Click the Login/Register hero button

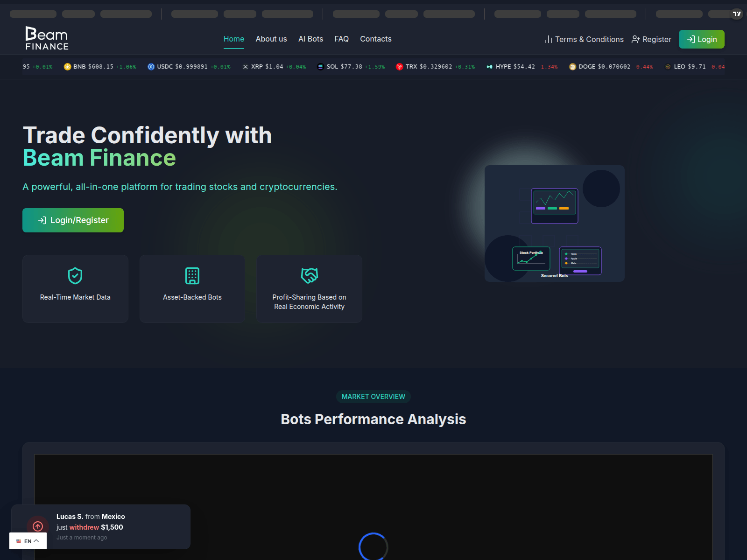point(73,220)
